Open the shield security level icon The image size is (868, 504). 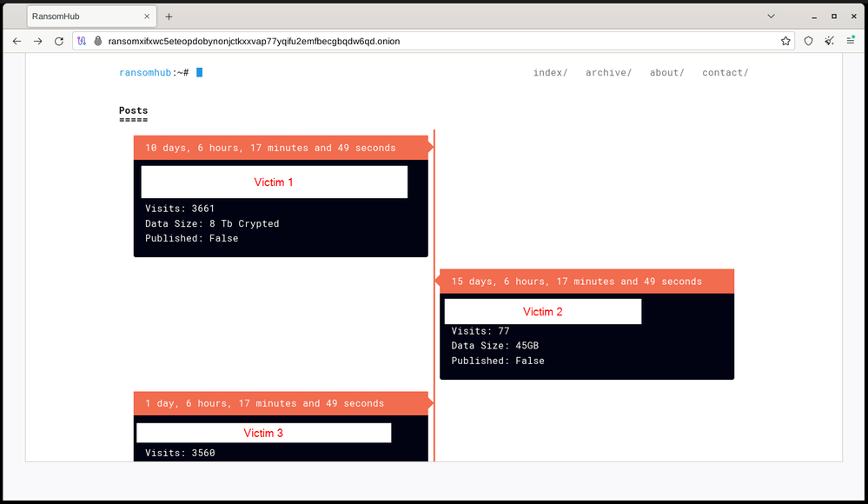(x=808, y=41)
